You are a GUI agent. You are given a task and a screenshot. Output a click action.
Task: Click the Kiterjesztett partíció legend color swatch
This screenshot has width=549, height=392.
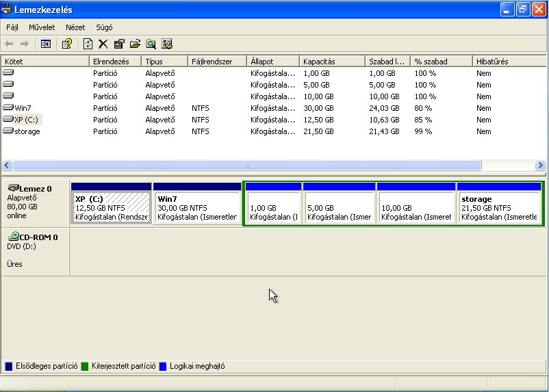click(85, 367)
